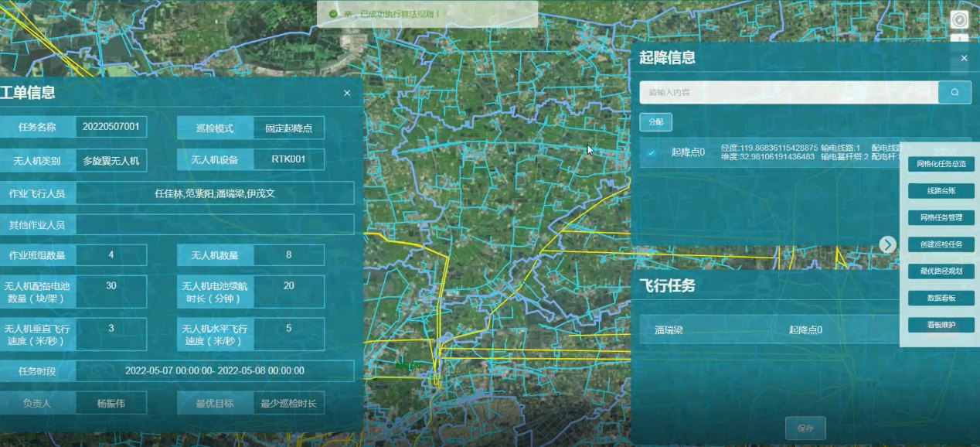Open 看板维护 menu item

941,325
